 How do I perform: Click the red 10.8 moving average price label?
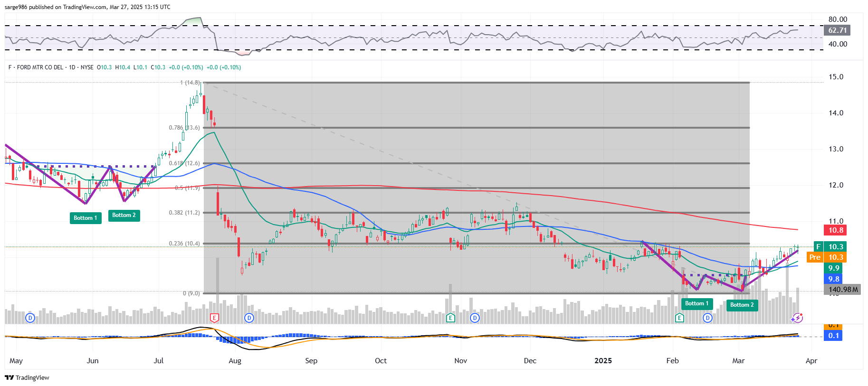[x=836, y=230]
